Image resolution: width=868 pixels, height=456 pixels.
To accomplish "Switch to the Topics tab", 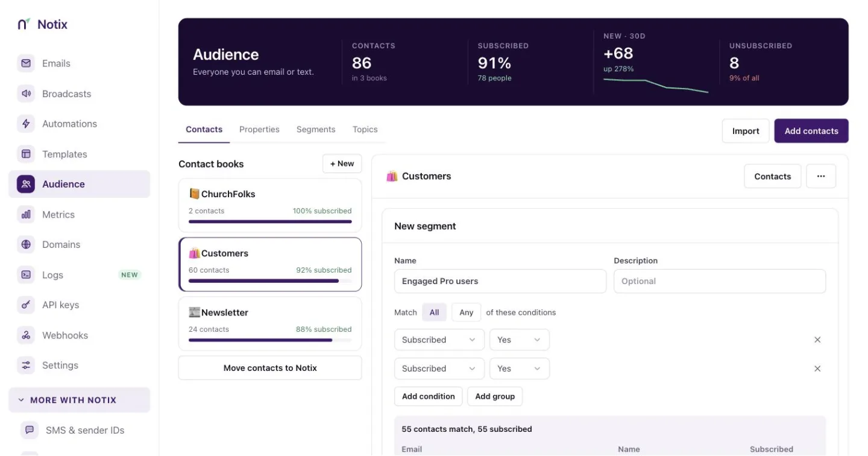I will (x=365, y=130).
